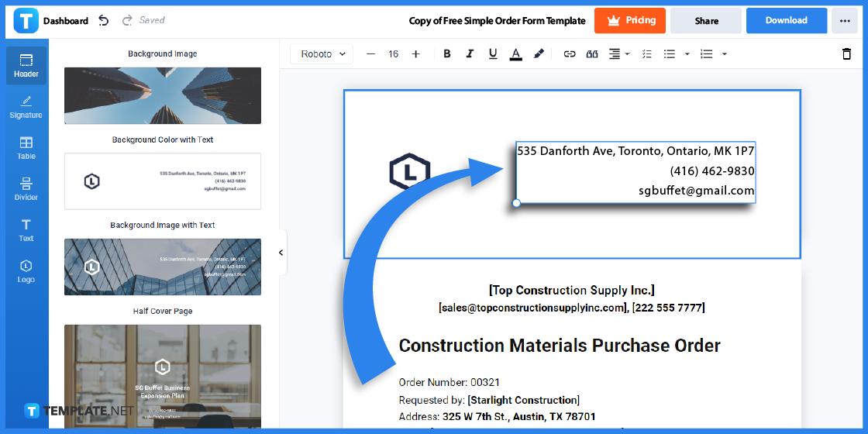Switch to the Table sidebar tab
The width and height of the screenshot is (868, 434).
pyautogui.click(x=26, y=148)
